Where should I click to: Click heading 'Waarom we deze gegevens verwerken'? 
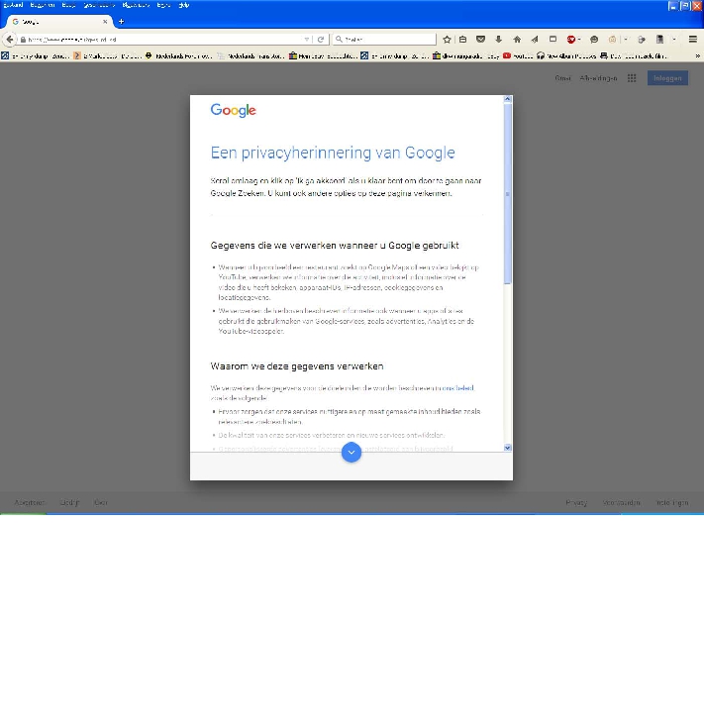tap(297, 366)
